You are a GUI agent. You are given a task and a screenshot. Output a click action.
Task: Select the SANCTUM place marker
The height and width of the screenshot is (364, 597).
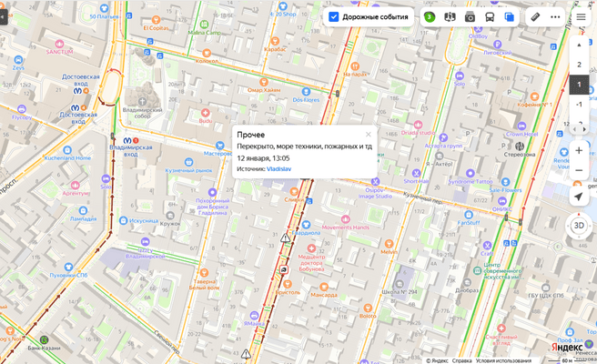click(x=59, y=44)
